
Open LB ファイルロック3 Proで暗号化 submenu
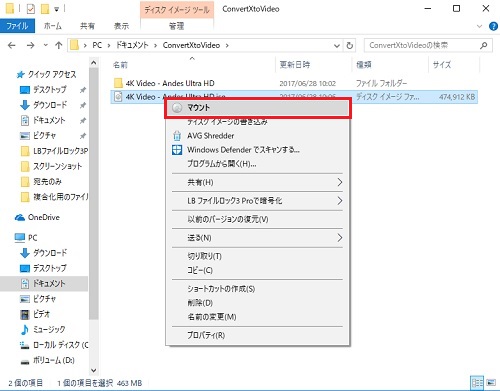tap(257, 201)
